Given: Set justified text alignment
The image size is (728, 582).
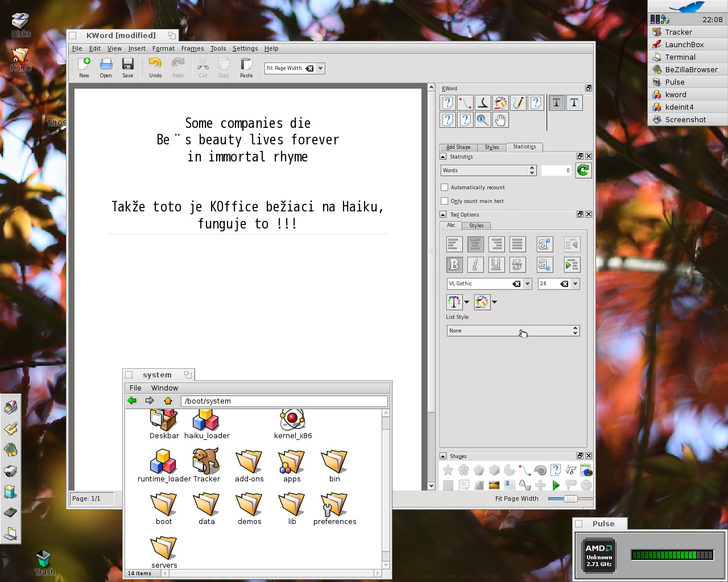Looking at the screenshot, I should pyautogui.click(x=517, y=244).
